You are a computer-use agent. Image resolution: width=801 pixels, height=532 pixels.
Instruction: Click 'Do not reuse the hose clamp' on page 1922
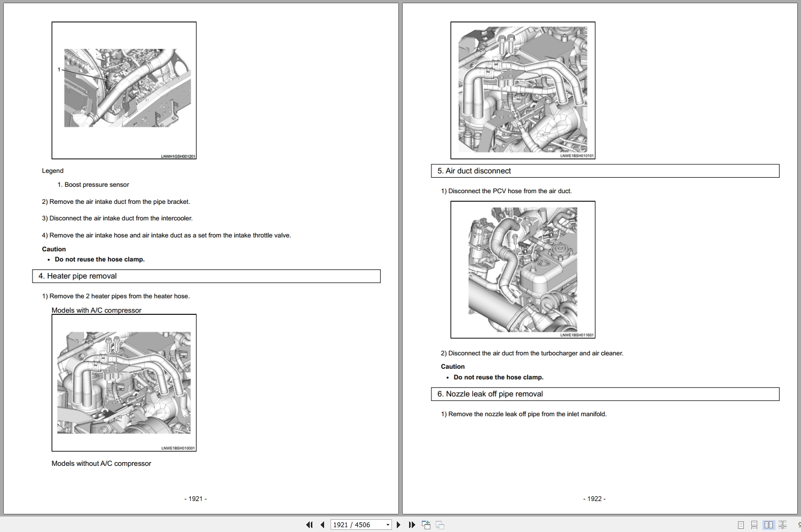coord(499,377)
